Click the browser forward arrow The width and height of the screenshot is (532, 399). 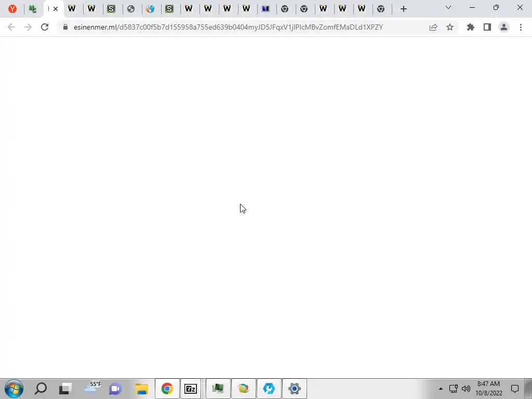pos(28,27)
